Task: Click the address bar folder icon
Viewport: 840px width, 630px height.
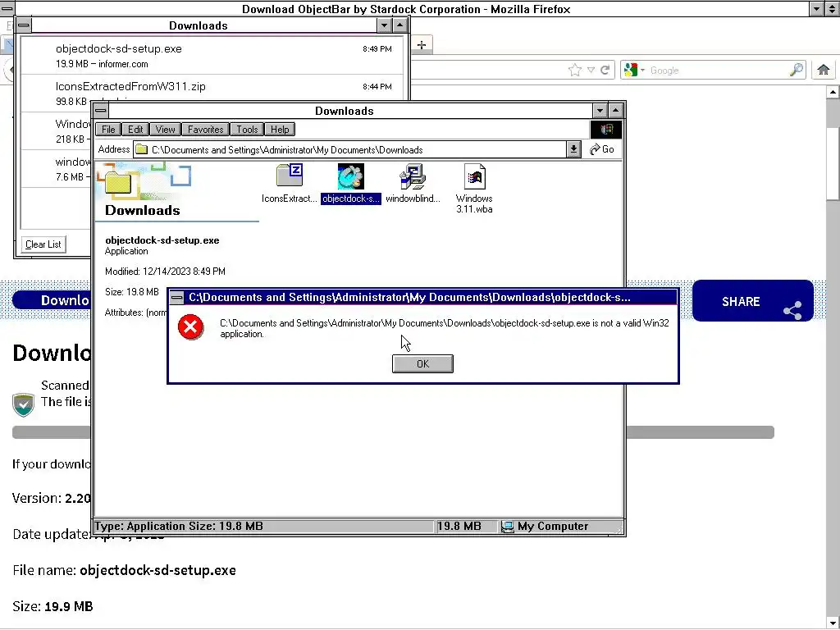Action: (x=141, y=149)
